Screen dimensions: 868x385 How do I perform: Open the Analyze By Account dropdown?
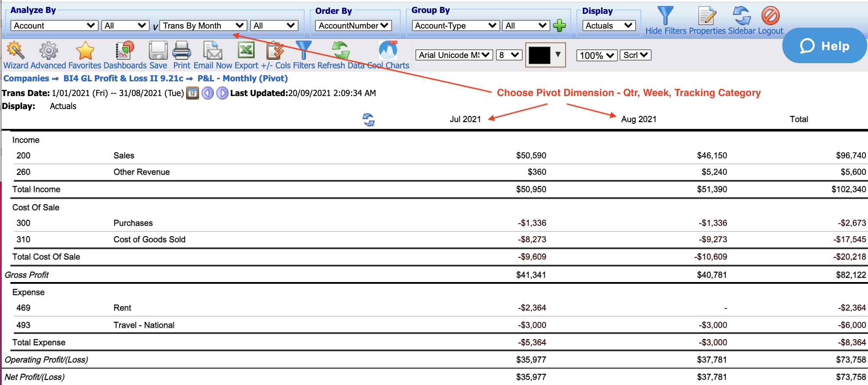54,26
